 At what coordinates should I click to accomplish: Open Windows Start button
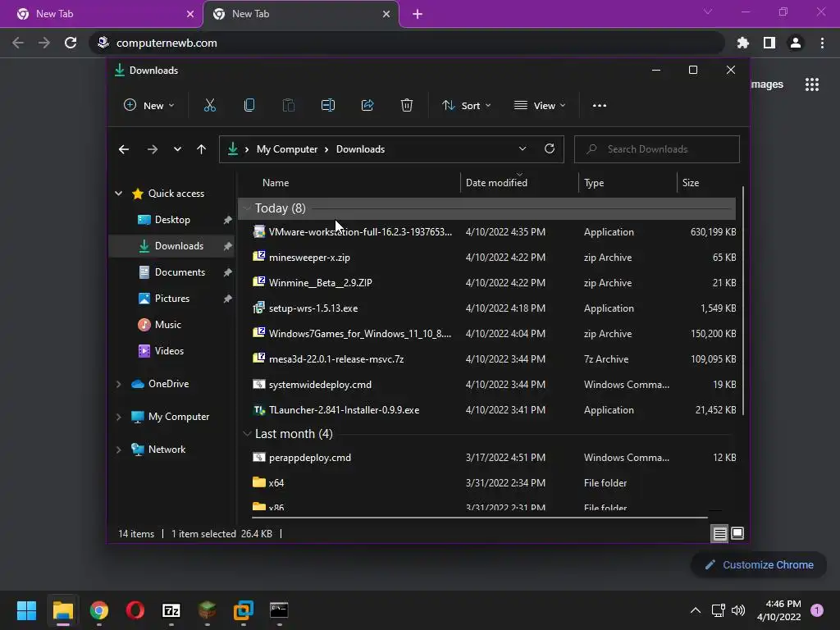click(x=27, y=610)
